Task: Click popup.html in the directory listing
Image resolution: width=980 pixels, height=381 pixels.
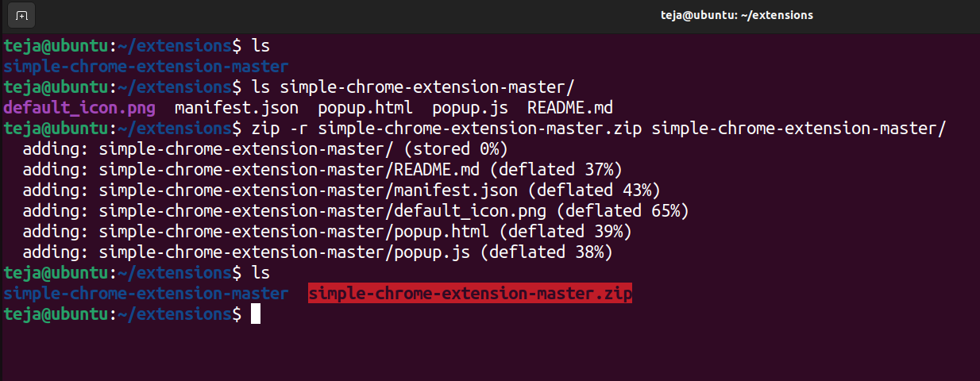Action: click(x=361, y=107)
